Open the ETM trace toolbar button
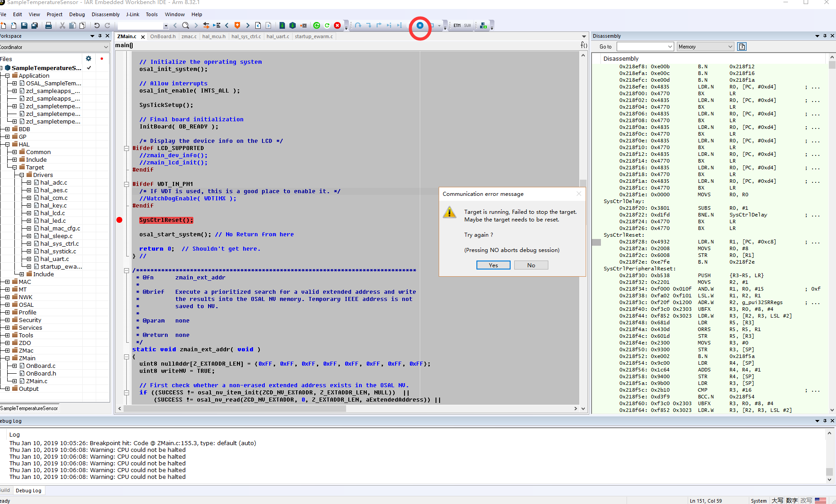 point(457,26)
